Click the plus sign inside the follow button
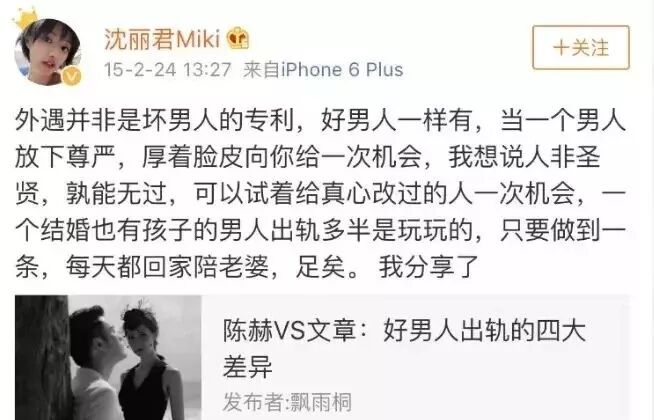The height and width of the screenshot is (420, 654). coord(561,48)
